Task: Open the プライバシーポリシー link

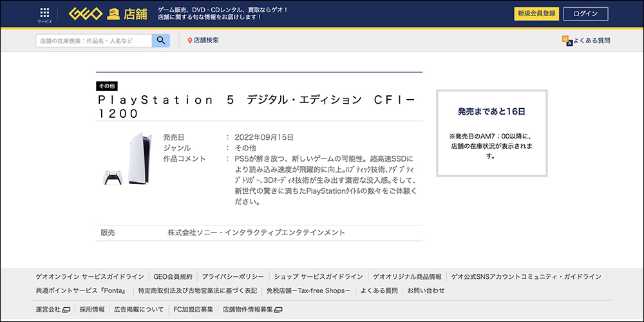Action: click(x=230, y=276)
